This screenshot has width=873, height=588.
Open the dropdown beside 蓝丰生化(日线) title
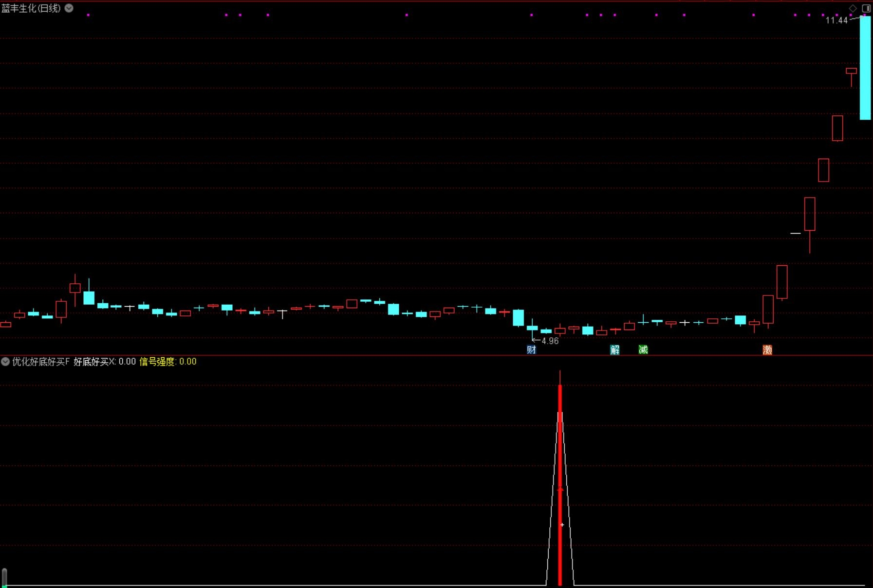69,8
